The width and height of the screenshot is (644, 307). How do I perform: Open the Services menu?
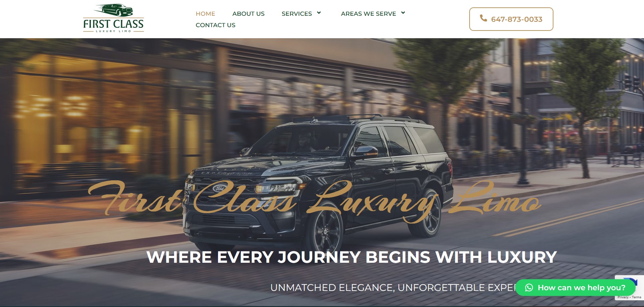297,14
